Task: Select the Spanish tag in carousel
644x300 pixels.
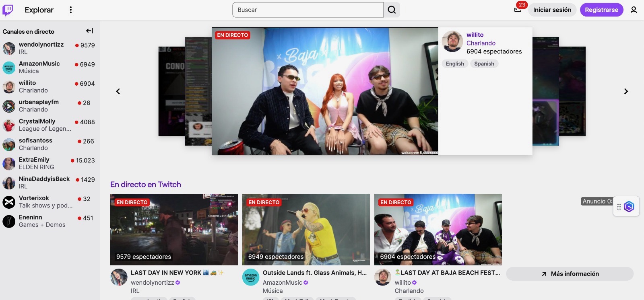Action: pos(484,64)
